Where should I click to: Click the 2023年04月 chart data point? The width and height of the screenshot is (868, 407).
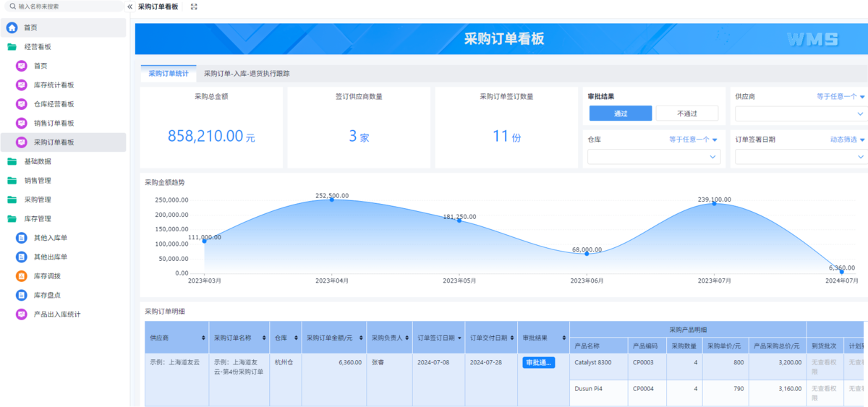(x=332, y=200)
